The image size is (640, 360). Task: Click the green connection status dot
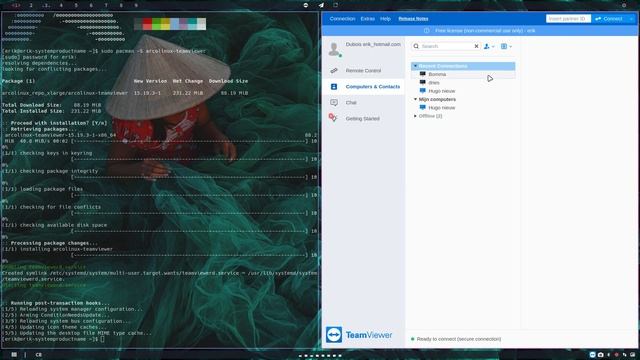(x=412, y=339)
